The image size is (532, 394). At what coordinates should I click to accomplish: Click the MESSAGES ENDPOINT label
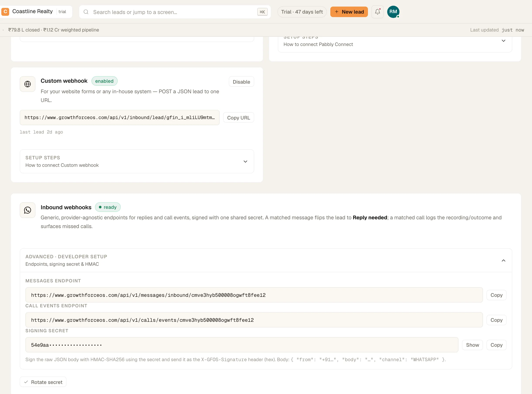53,281
